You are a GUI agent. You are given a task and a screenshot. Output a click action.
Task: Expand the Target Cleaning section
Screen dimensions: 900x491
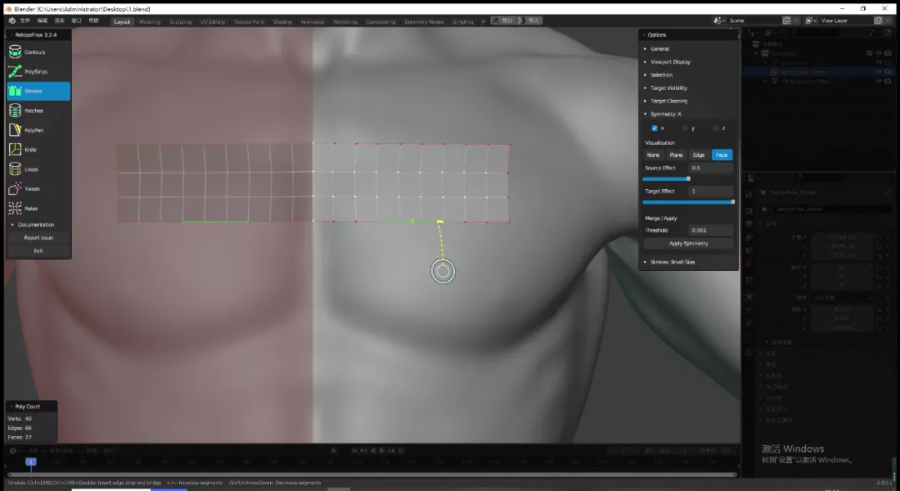[668, 101]
